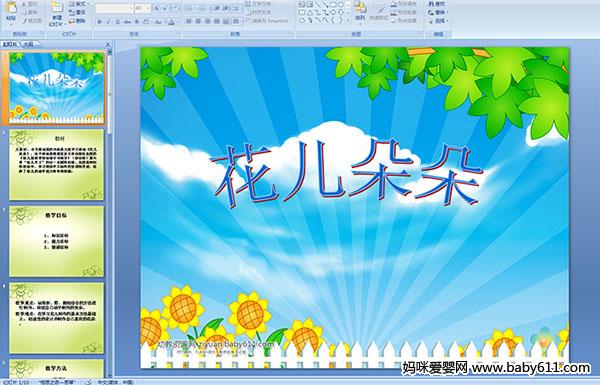The width and height of the screenshot is (600, 385).
Task: Open the Shape Effects dropdown
Action: pyautogui.click(x=405, y=21)
